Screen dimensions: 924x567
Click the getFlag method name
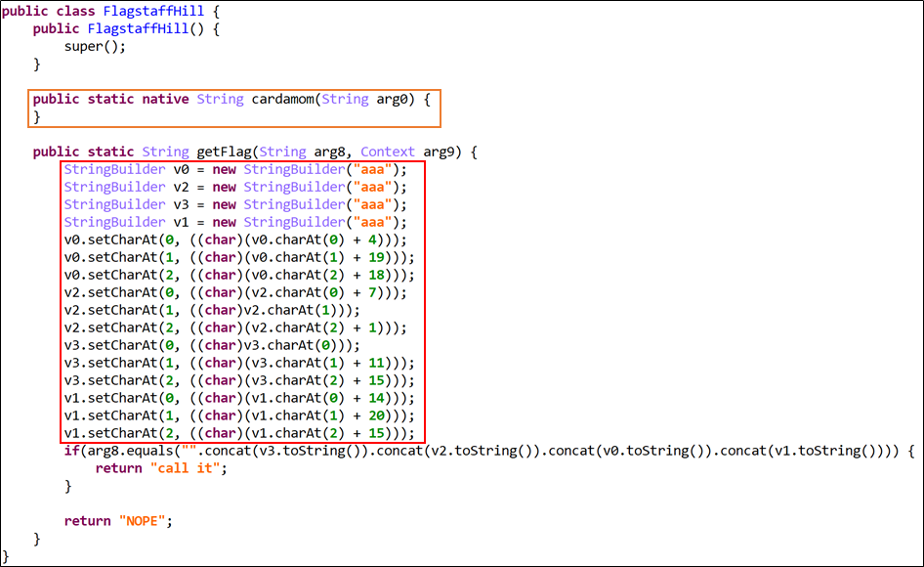point(224,152)
